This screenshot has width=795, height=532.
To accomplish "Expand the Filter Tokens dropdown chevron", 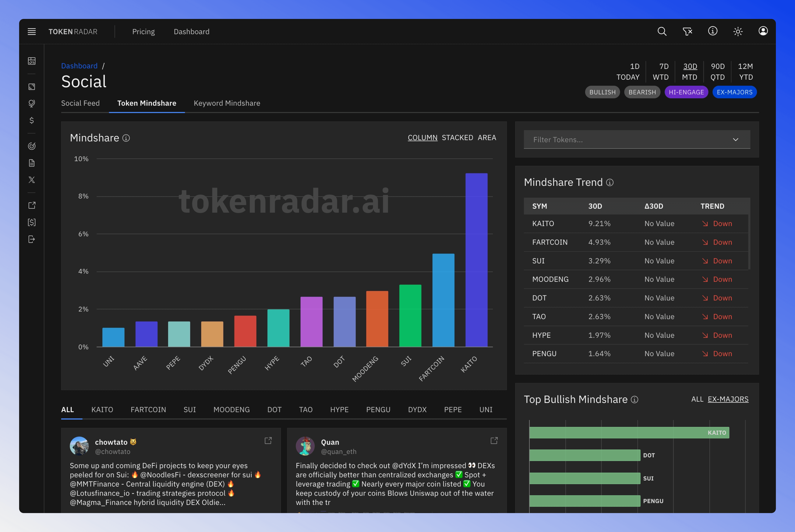I will [736, 140].
